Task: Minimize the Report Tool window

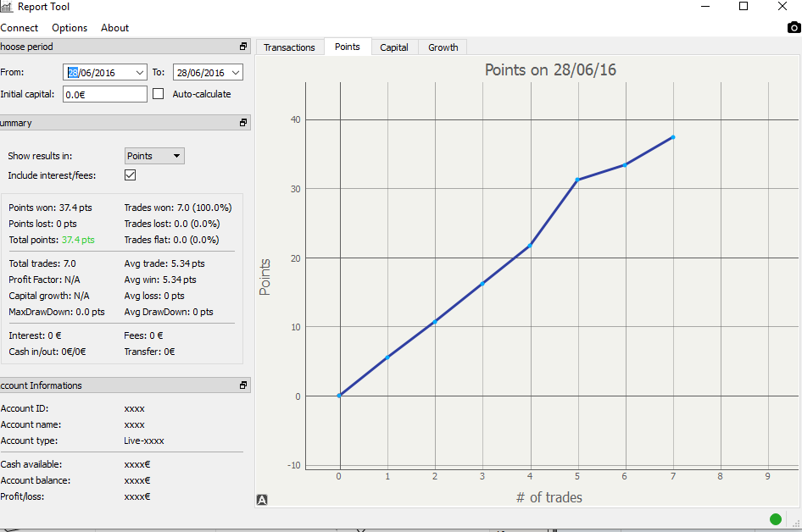Action: 705,6
